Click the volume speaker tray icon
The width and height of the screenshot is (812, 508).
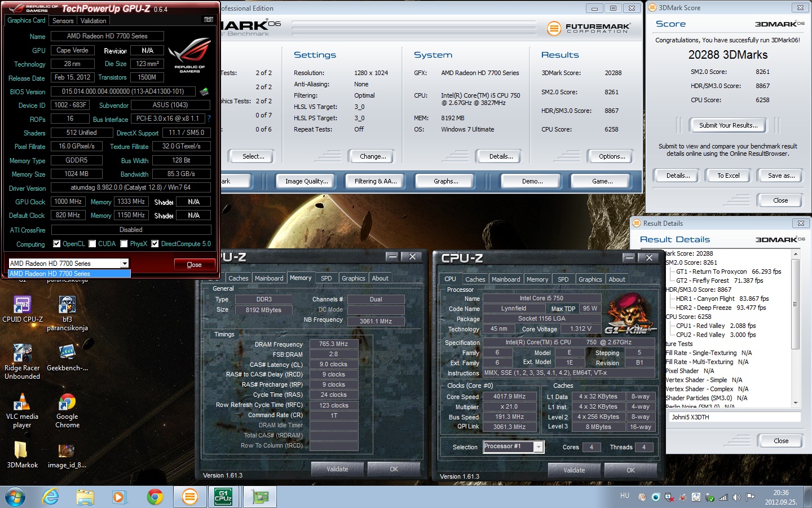[x=736, y=497]
